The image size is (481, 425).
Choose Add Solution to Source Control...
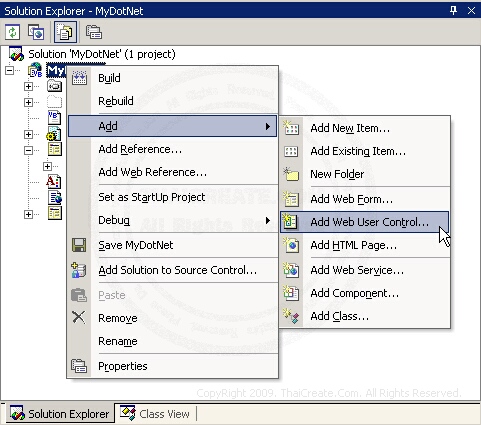pyautogui.click(x=173, y=270)
